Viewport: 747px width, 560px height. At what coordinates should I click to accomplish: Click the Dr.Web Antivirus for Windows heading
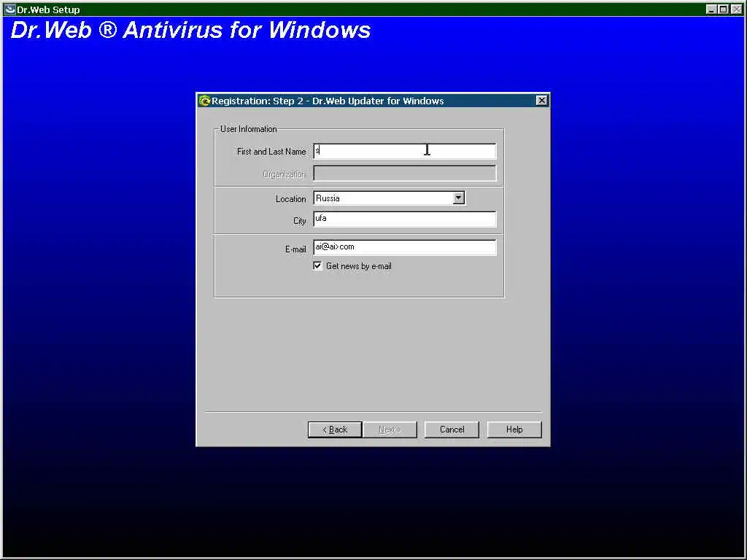190,30
